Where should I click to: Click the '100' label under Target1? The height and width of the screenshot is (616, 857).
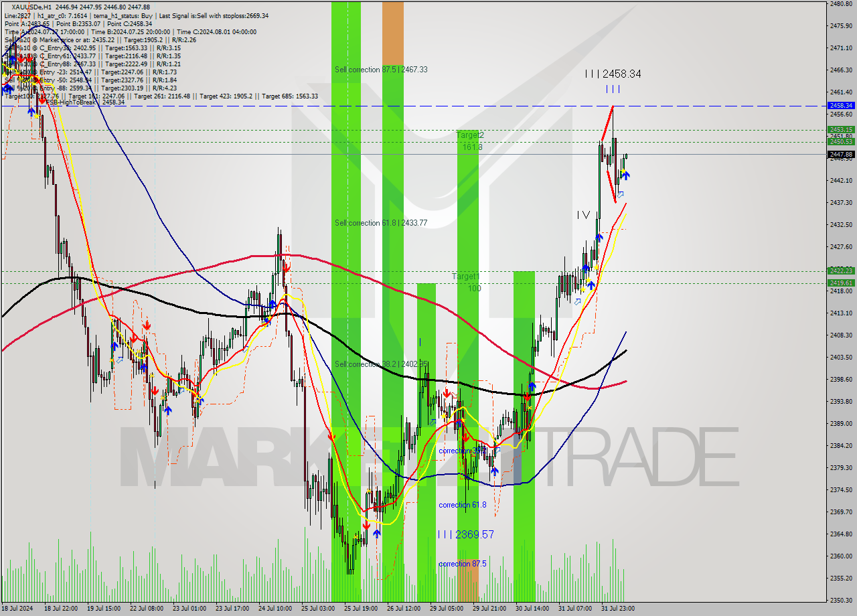(x=474, y=288)
